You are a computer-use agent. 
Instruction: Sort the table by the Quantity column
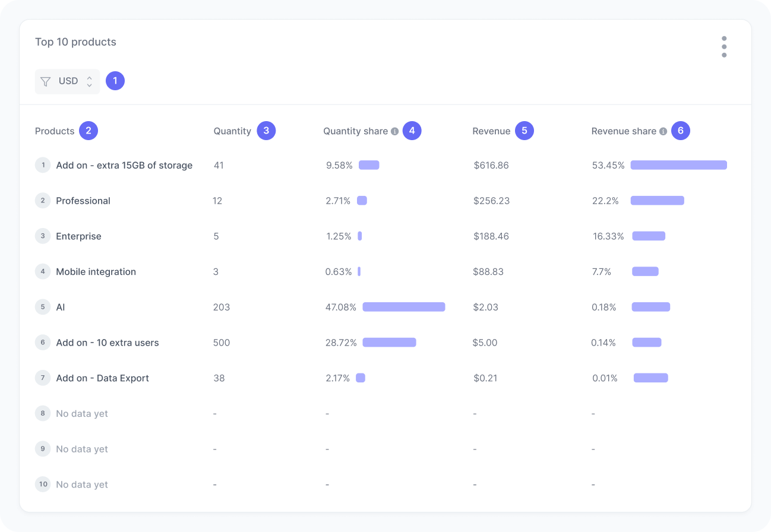click(x=232, y=131)
